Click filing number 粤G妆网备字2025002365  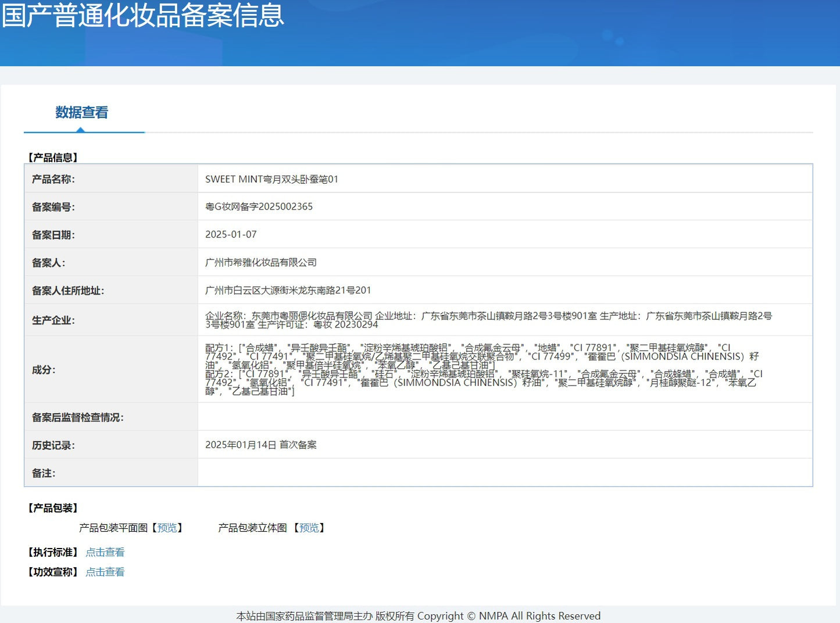259,207
